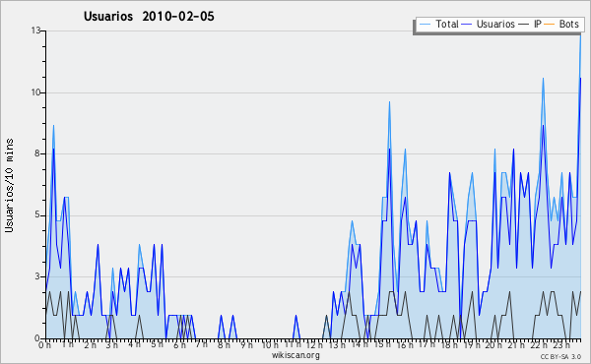The height and width of the screenshot is (364, 591).
Task: Open the wikiscan.org source label
Action: (295, 355)
